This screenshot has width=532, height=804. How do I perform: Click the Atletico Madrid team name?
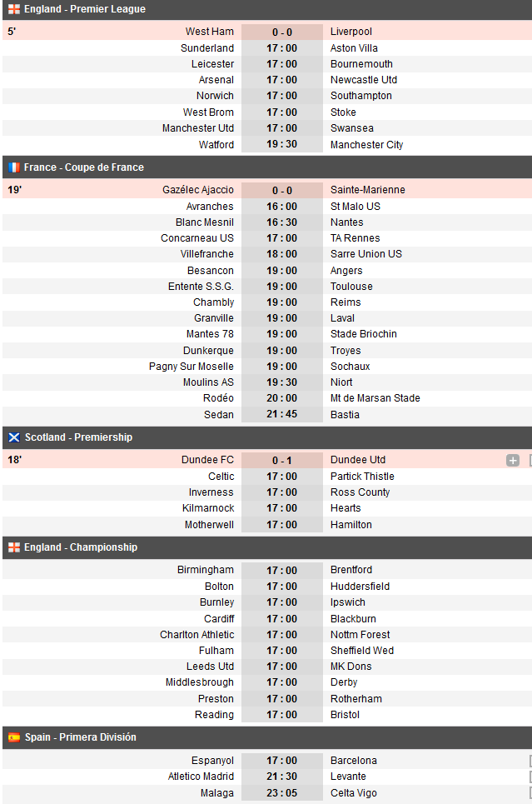point(201,777)
